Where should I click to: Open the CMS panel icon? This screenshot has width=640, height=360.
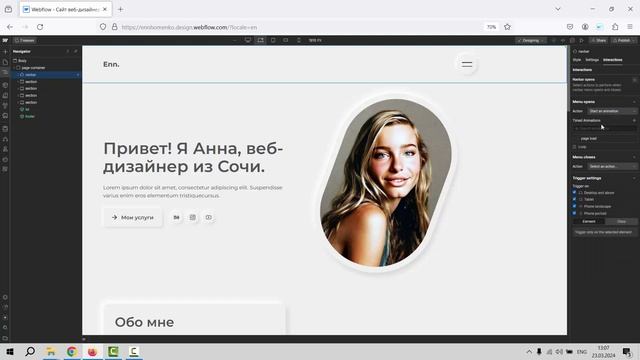click(5, 129)
